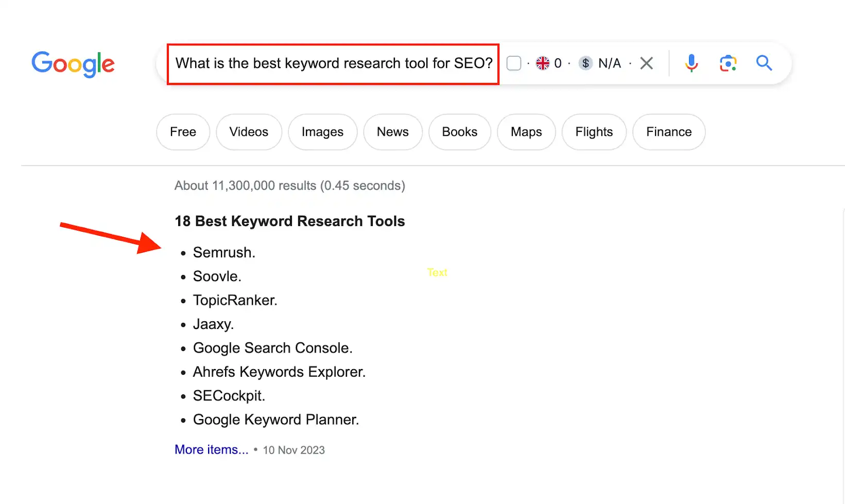This screenshot has width=845, height=504.
Task: Open the 'More items...' link
Action: tap(212, 449)
